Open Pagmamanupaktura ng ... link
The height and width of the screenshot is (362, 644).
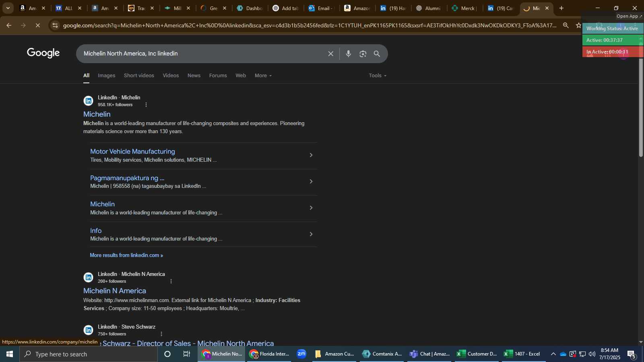(127, 178)
